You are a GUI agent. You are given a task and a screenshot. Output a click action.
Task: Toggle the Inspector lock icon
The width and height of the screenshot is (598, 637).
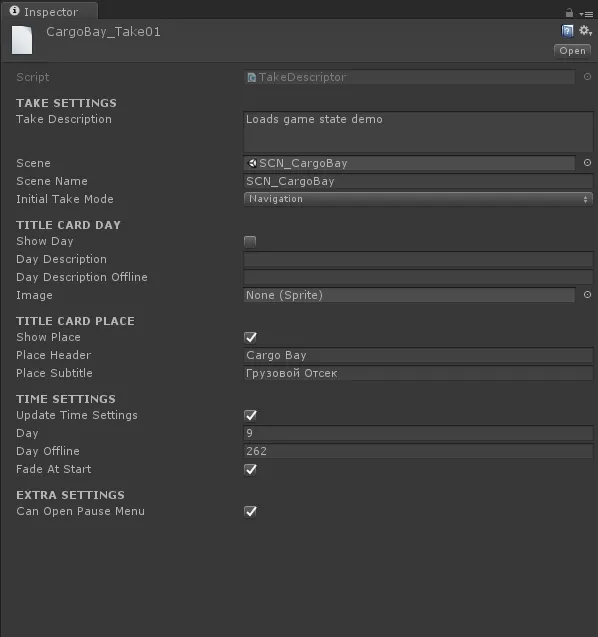(x=569, y=13)
